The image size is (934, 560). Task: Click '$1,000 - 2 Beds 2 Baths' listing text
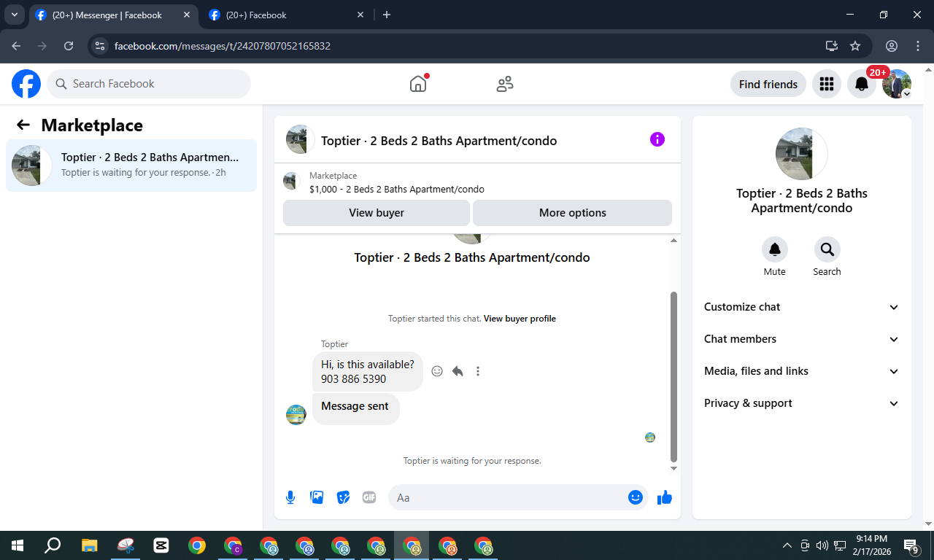coord(397,189)
